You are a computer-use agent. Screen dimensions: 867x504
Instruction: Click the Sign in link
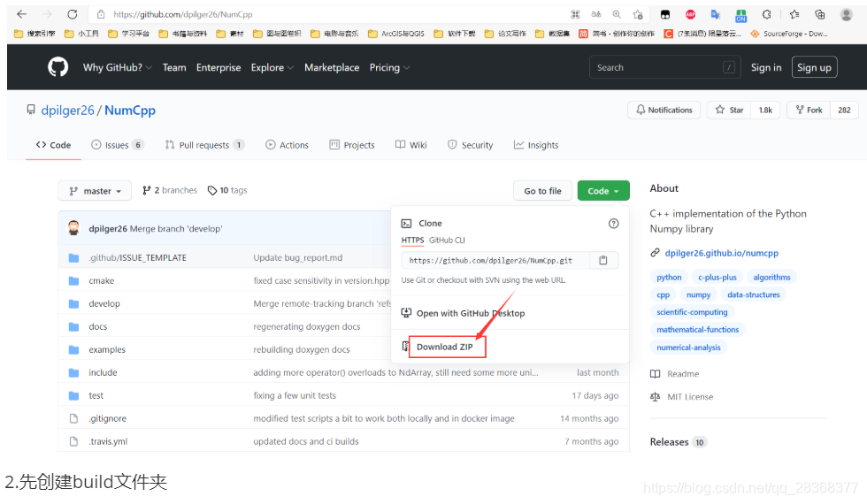coord(766,67)
